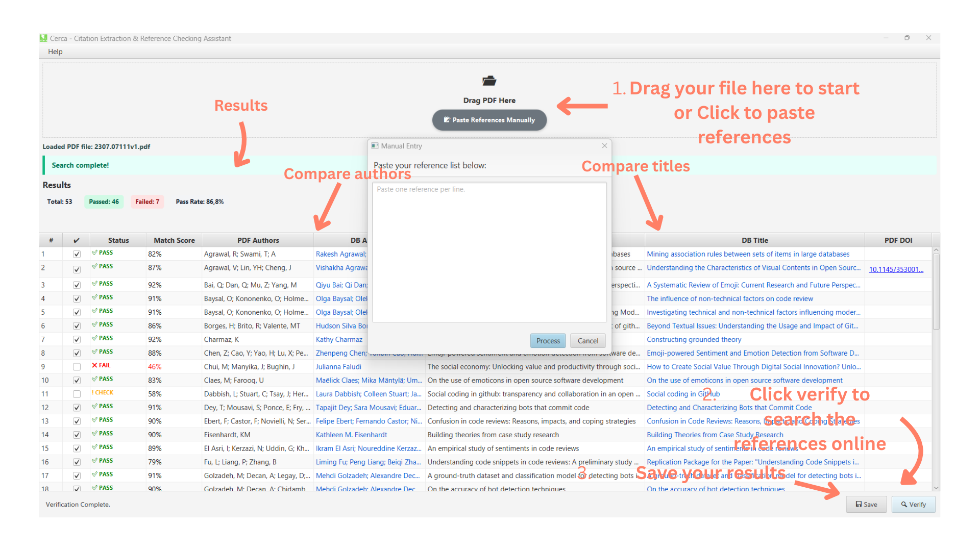Open the Help menu

tap(55, 52)
